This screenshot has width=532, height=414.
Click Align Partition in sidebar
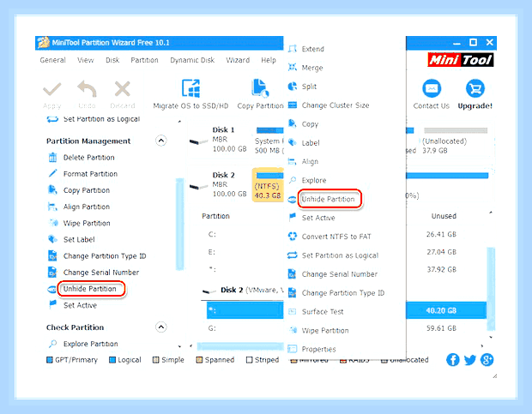click(87, 207)
